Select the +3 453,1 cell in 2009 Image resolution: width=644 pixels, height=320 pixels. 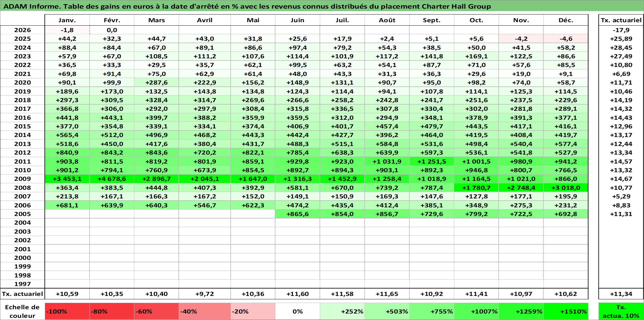(67, 179)
